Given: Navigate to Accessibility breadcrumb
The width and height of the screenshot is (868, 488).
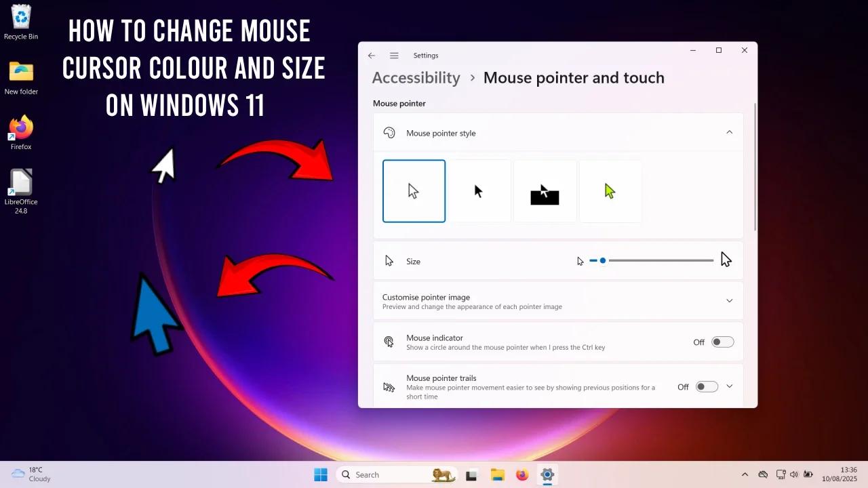Looking at the screenshot, I should tap(416, 78).
